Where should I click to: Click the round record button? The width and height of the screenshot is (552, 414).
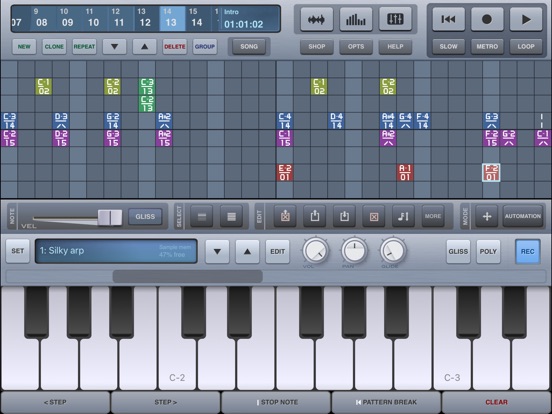[x=487, y=20]
